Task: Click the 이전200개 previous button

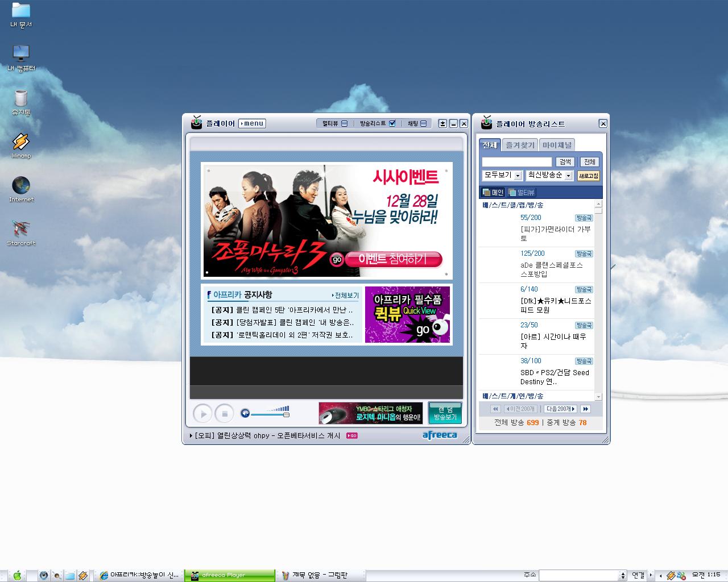Action: point(520,409)
